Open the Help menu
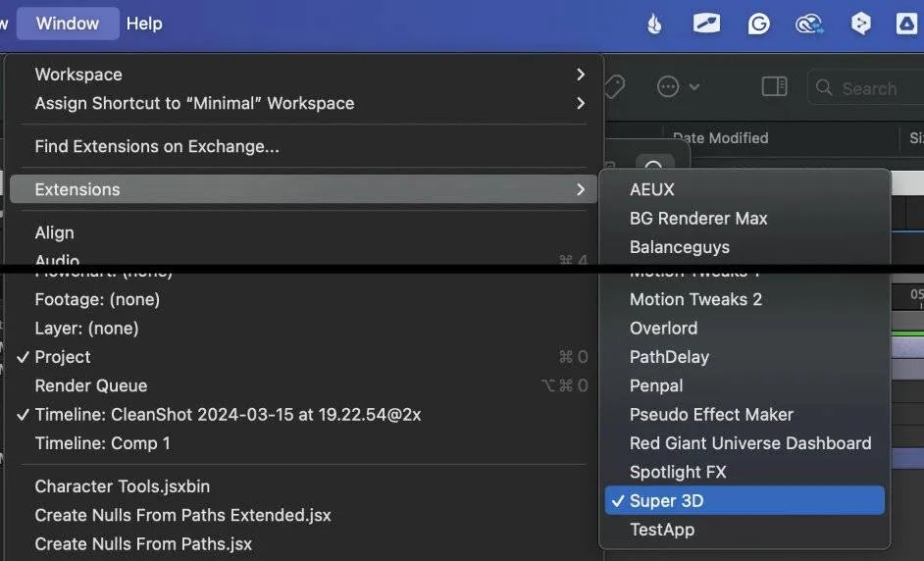This screenshot has width=924, height=561. coord(144,24)
